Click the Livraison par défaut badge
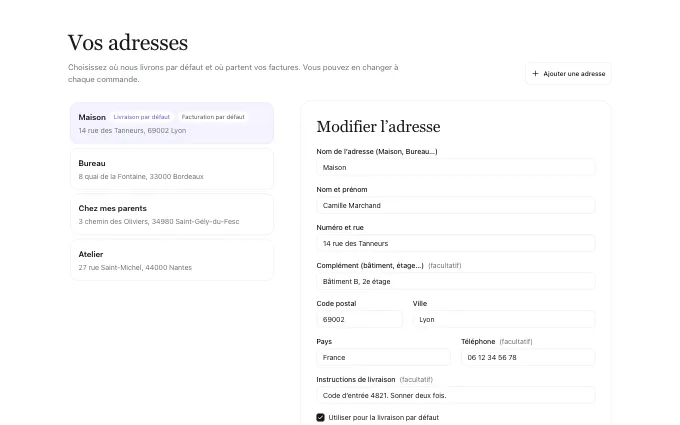Viewport: 680px width, 425px height. (142, 117)
